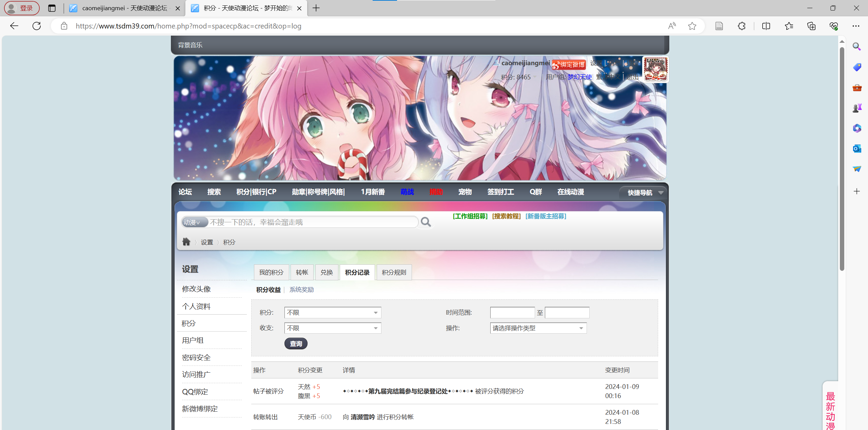Click the home icon in breadcrumb

[x=186, y=242]
